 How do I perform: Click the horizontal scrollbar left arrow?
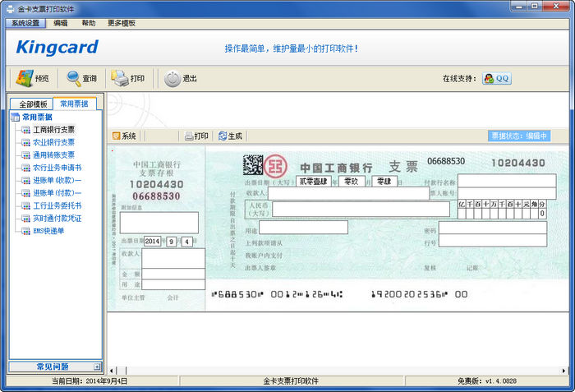pos(112,371)
